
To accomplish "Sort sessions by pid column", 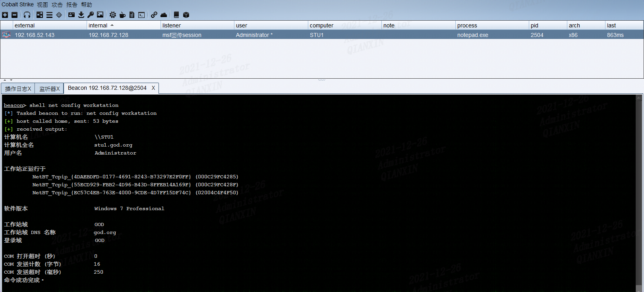I will 548,25.
